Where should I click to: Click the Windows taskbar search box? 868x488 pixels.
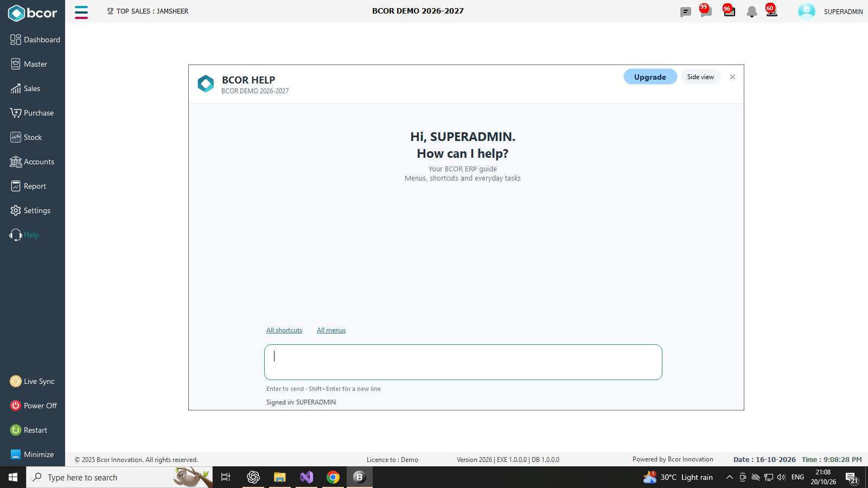[x=119, y=477]
